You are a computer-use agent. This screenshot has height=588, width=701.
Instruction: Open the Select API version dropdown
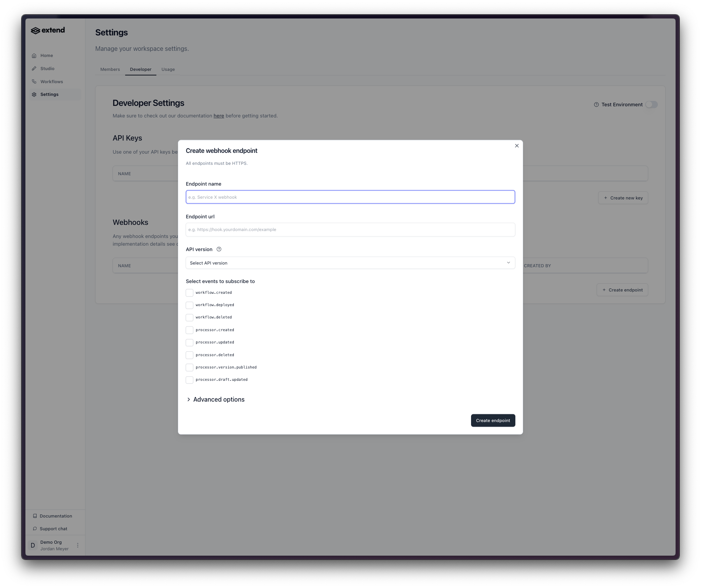(350, 263)
